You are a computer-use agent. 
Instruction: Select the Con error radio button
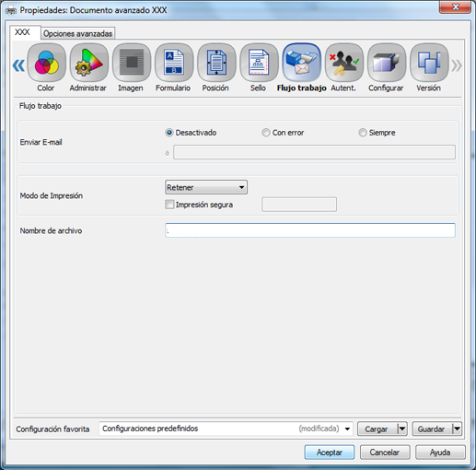point(266,133)
